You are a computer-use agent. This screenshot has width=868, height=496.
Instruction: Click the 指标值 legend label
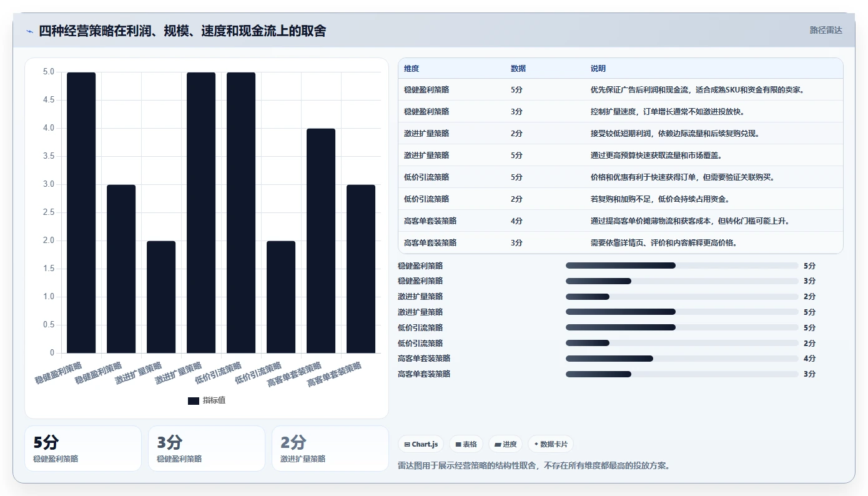click(214, 400)
